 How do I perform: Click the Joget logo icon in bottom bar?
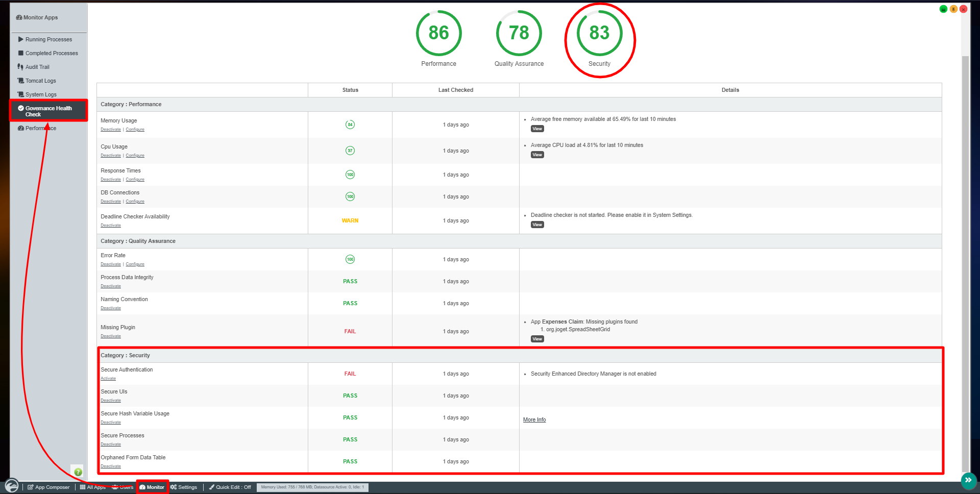pyautogui.click(x=12, y=486)
